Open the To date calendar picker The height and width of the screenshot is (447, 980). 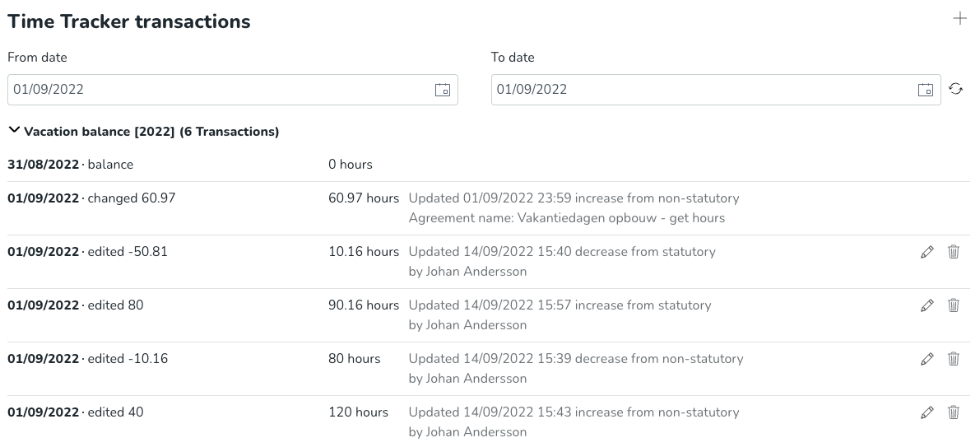tap(926, 90)
